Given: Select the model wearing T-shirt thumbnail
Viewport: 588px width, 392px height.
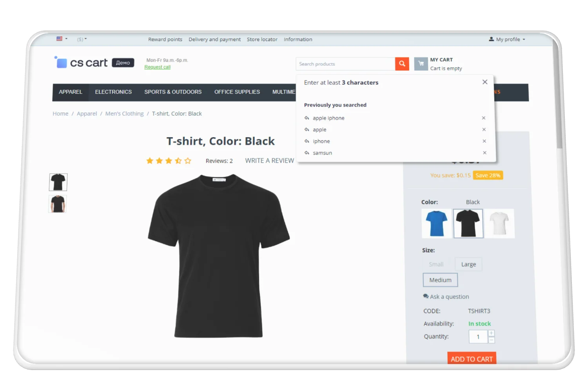Looking at the screenshot, I should [58, 204].
